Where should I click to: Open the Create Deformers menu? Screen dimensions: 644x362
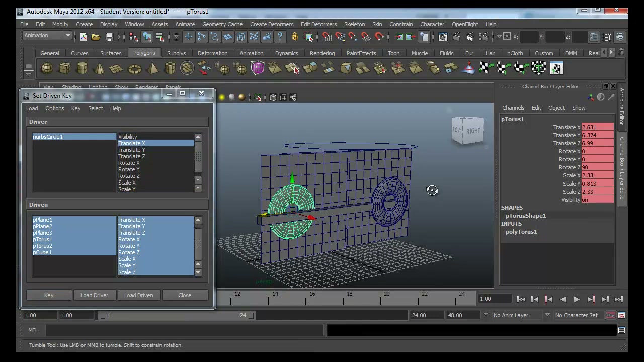(272, 24)
